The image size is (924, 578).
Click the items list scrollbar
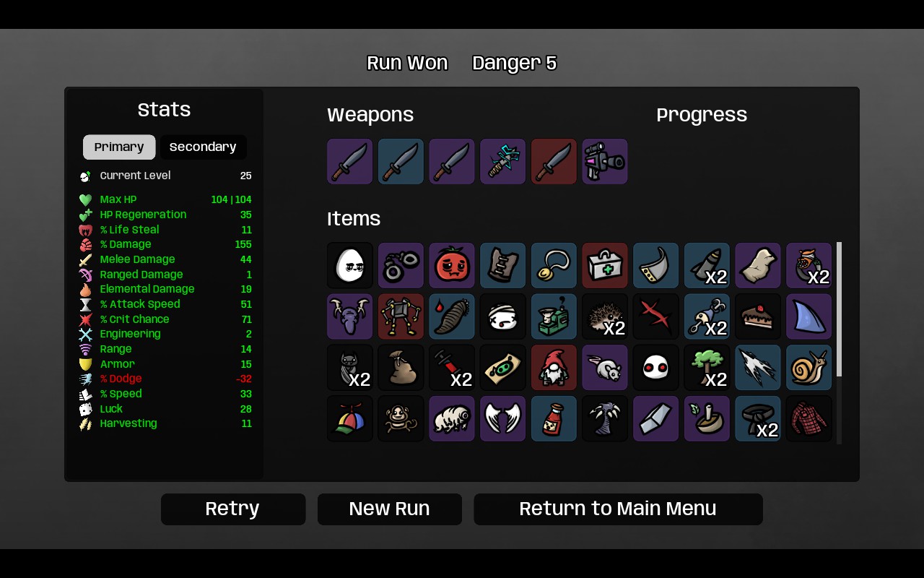click(x=840, y=309)
